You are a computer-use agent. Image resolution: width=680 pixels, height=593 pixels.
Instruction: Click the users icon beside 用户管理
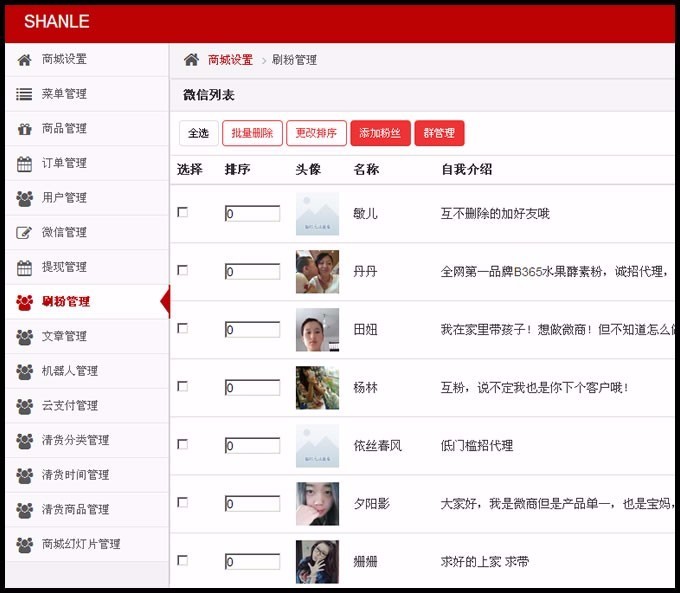coord(24,198)
